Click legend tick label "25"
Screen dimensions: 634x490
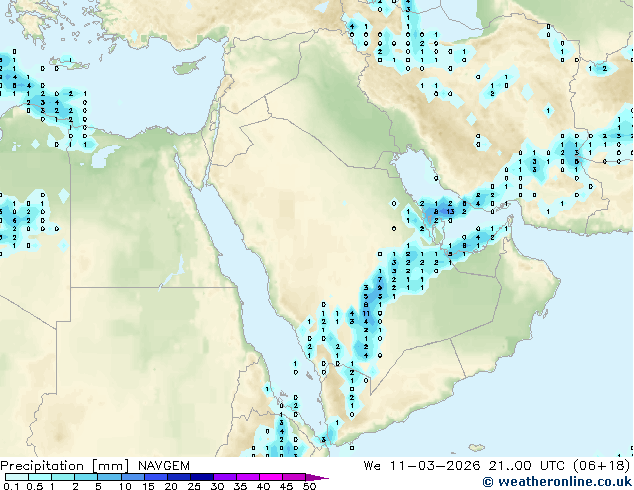click(194, 486)
